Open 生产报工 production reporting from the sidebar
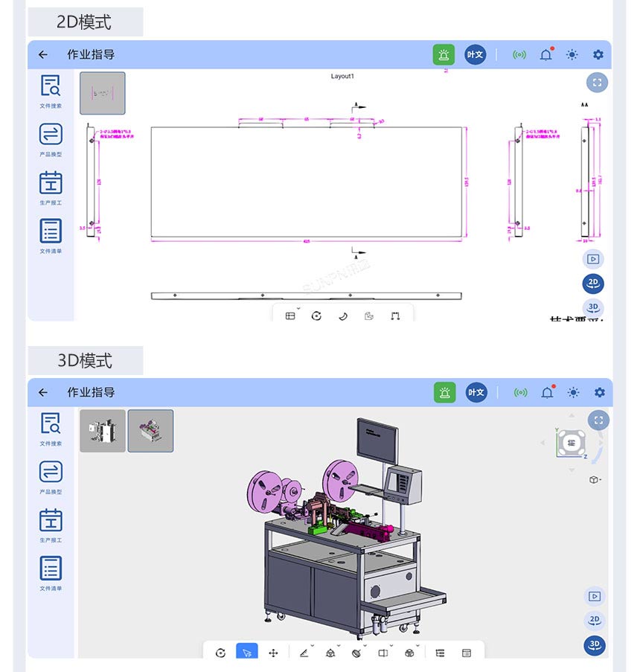The height and width of the screenshot is (672, 640). (50, 184)
